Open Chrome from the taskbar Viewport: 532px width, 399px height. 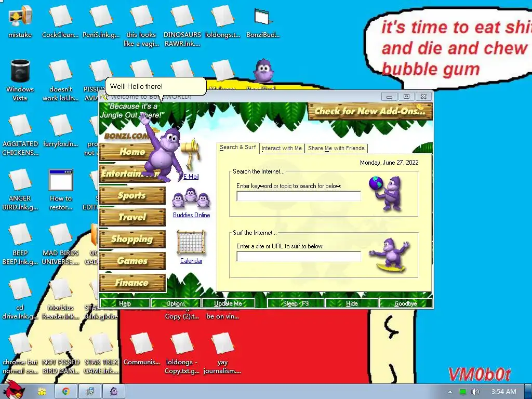65,392
